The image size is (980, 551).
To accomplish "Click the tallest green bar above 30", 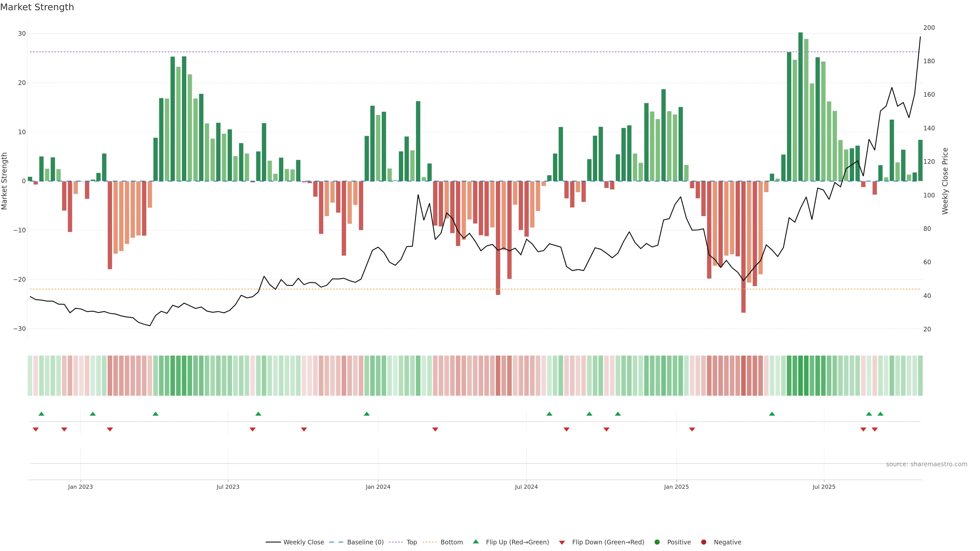I will [800, 106].
